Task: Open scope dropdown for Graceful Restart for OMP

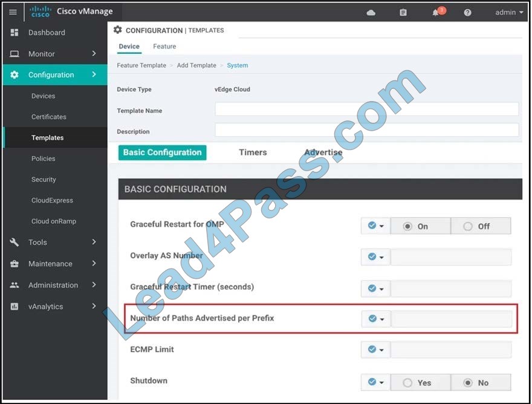Action: pos(376,226)
